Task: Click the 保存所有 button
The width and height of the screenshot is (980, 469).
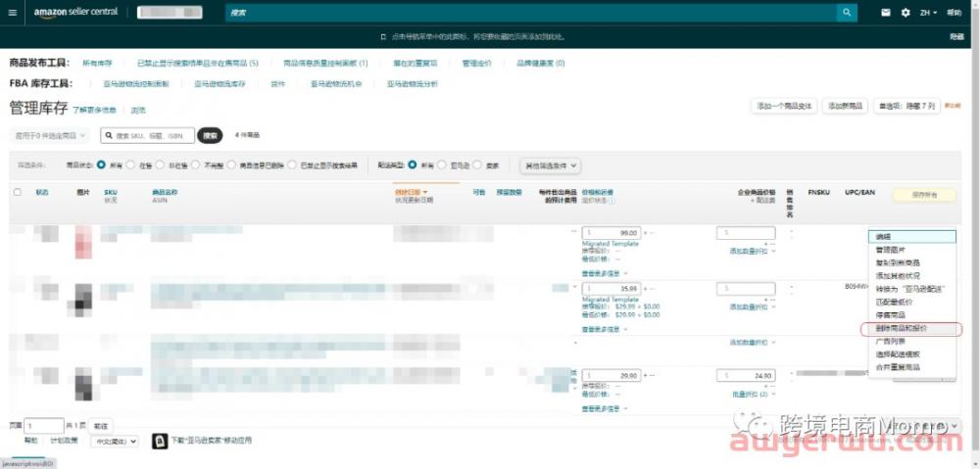Action: (x=924, y=195)
